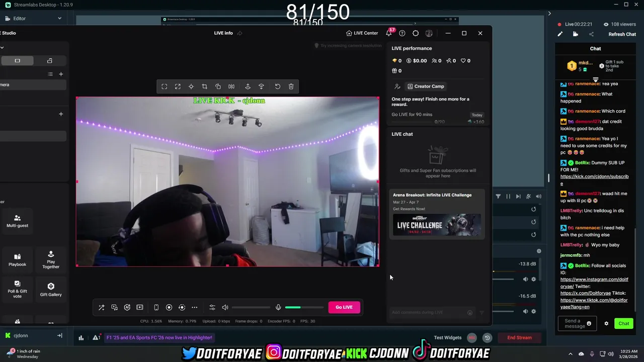The image size is (644, 362).
Task: Adjust the speaker volume slider
Action: (251, 307)
